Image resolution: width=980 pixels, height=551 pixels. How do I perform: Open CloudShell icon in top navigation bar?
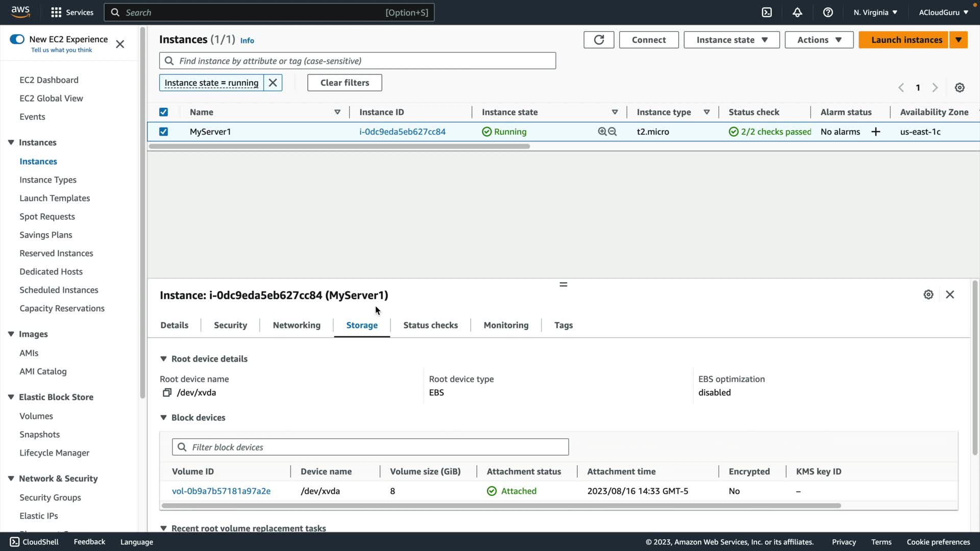pyautogui.click(x=767, y=12)
